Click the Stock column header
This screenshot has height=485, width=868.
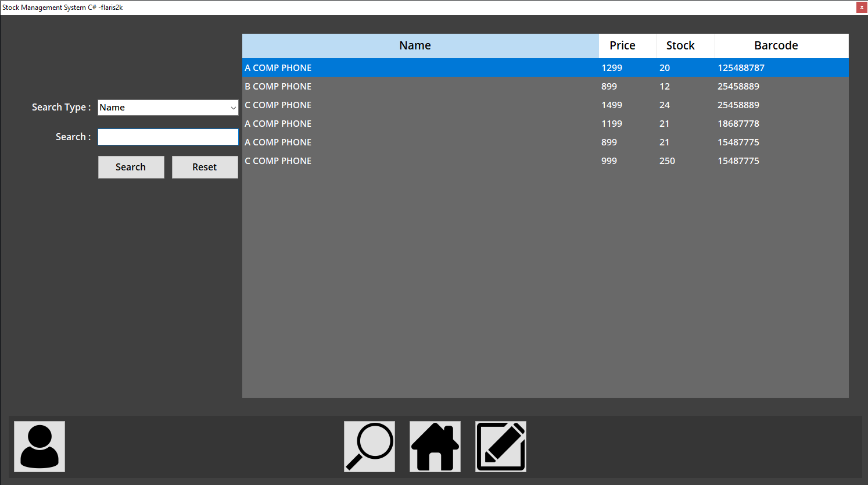coord(686,45)
